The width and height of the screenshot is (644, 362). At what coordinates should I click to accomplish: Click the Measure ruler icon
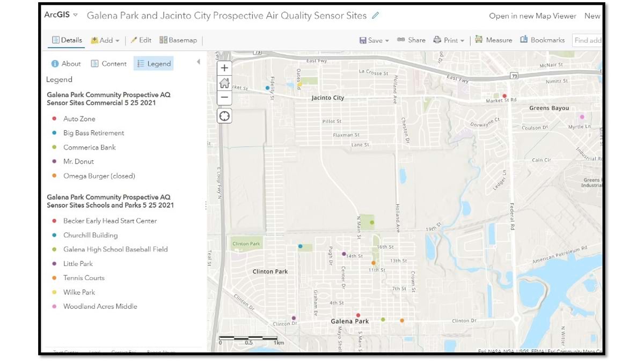coord(479,40)
